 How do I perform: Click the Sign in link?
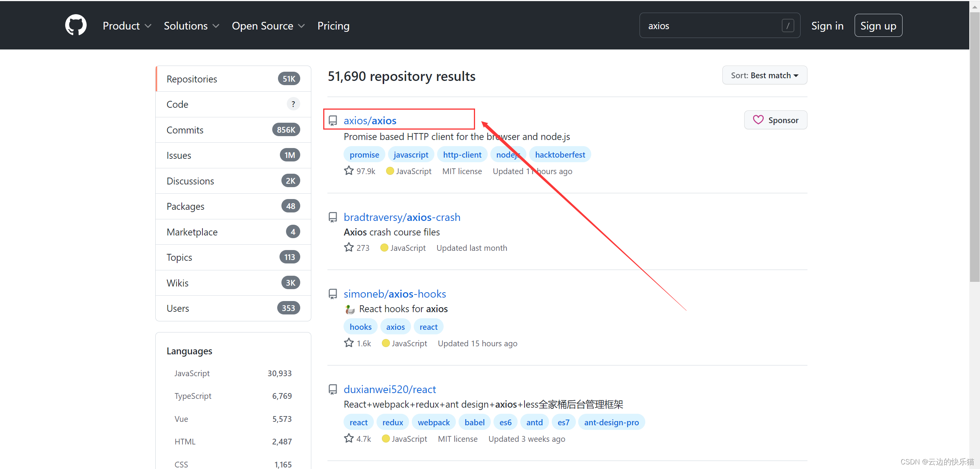(827, 26)
